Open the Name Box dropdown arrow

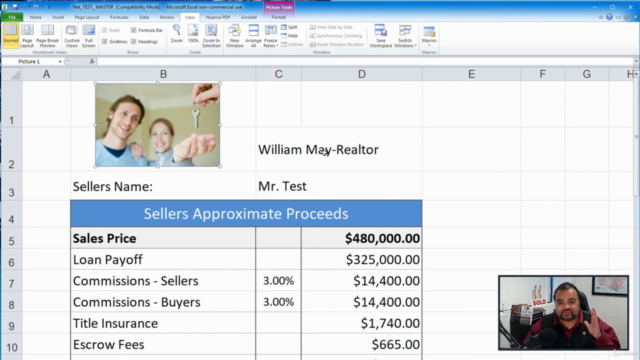click(60, 61)
